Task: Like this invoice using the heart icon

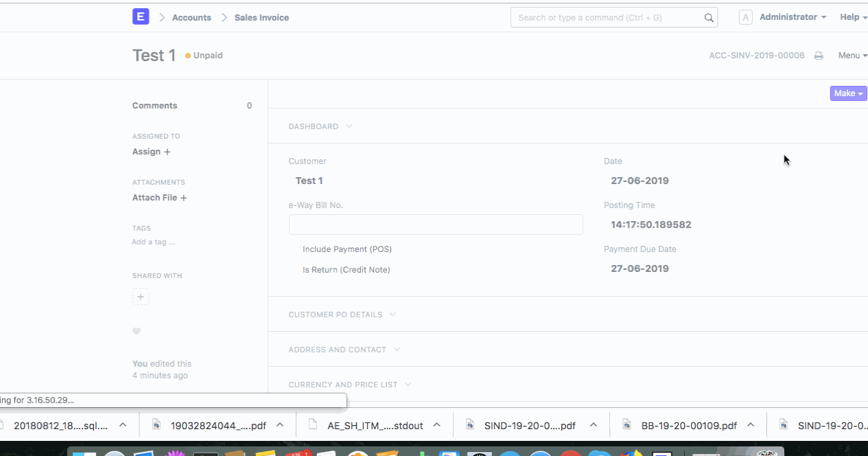Action: [137, 331]
